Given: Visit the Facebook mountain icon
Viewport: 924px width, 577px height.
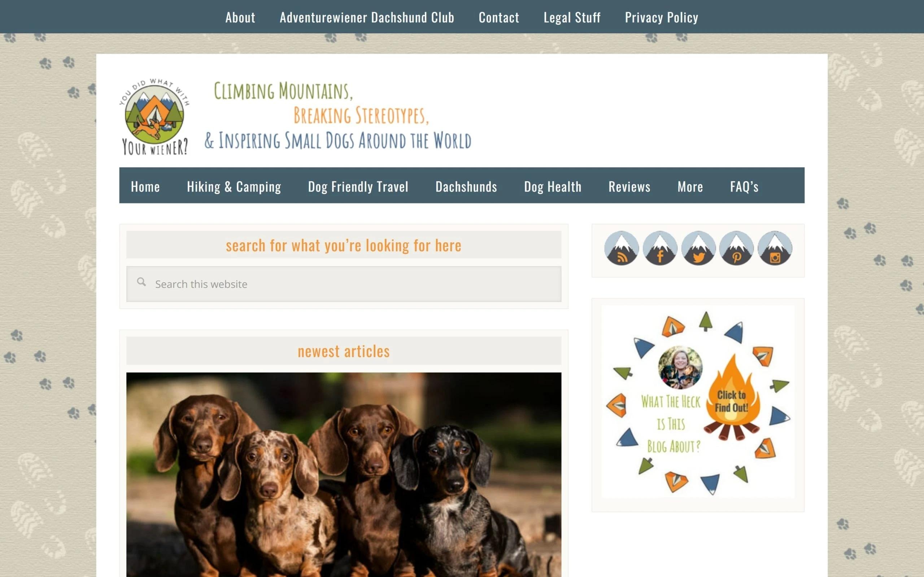Looking at the screenshot, I should pos(660,248).
